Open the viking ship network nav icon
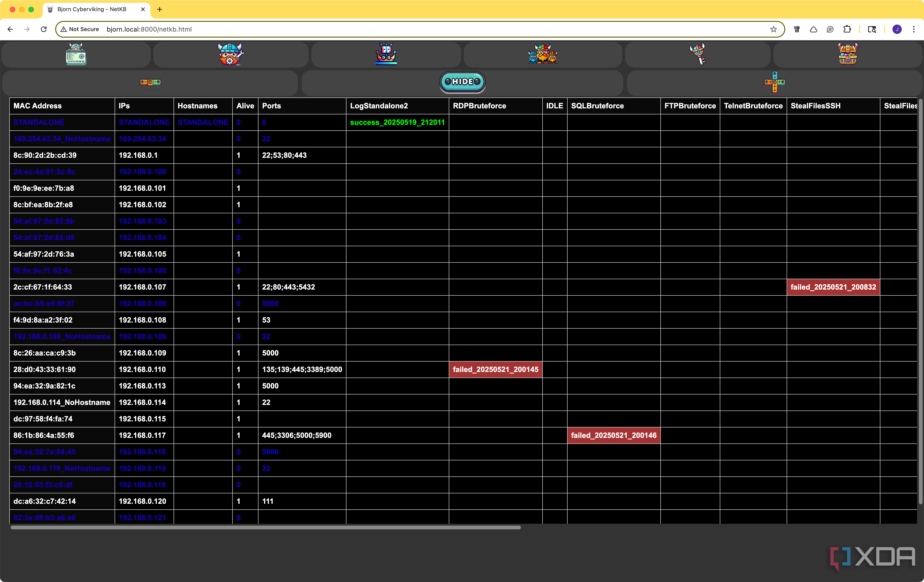The height and width of the screenshot is (582, 924). click(386, 54)
